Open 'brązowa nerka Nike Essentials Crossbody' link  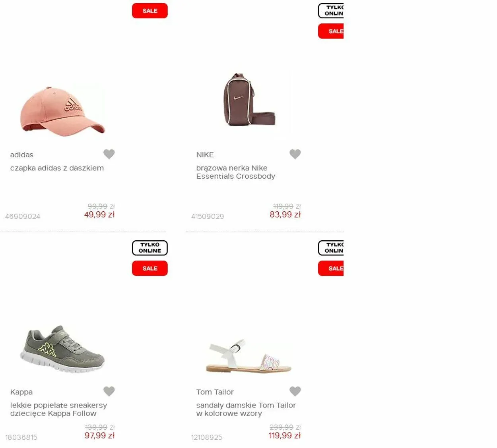coord(235,172)
